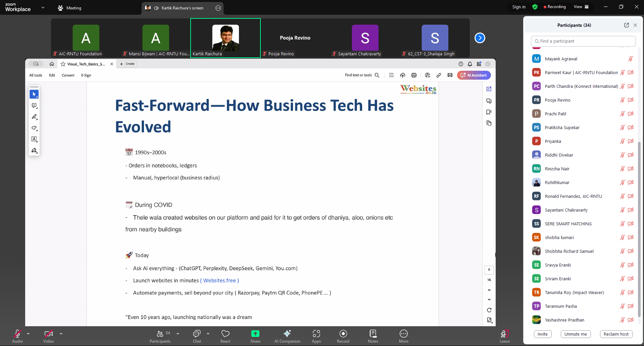
Task: Select the Visual_Tech_Basics document tab
Action: 87,64
